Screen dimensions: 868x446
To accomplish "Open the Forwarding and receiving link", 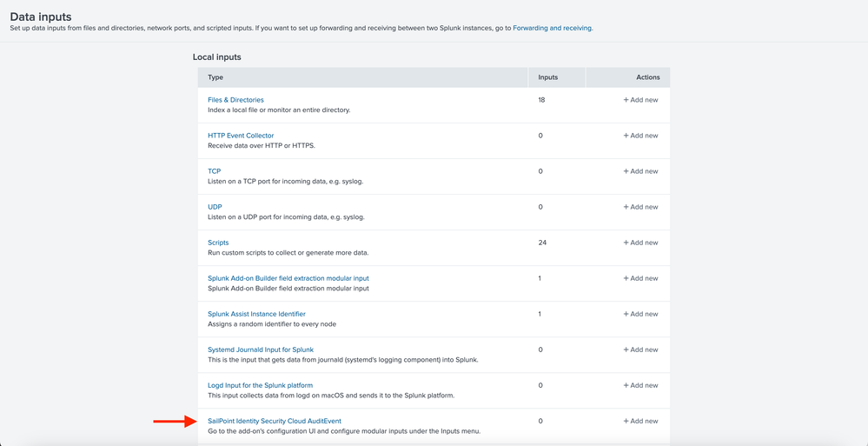I will [553, 28].
